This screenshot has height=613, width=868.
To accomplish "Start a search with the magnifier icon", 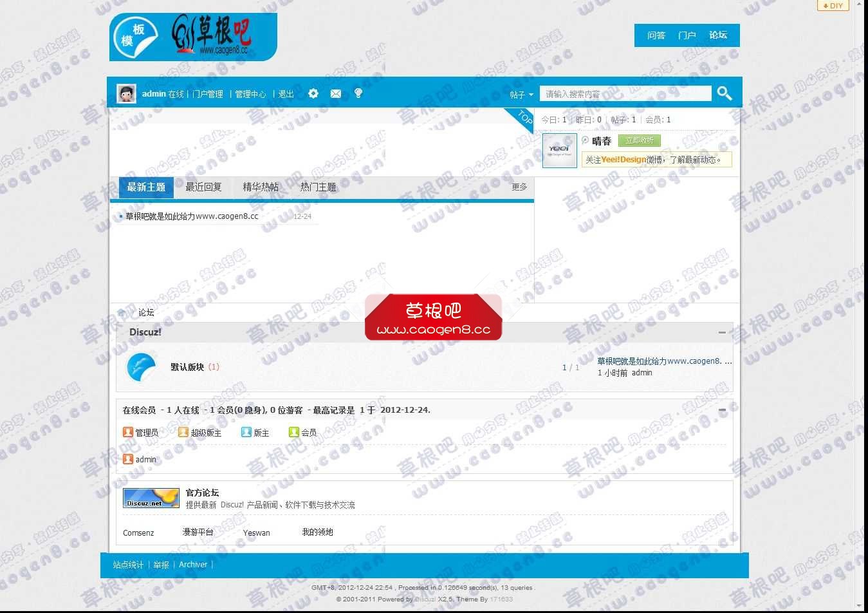I will point(724,93).
